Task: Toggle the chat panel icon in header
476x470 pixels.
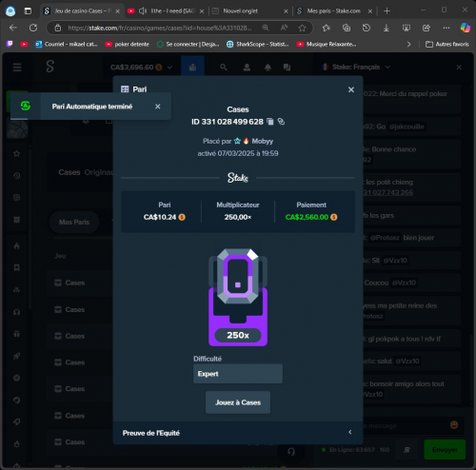Action: (287, 68)
